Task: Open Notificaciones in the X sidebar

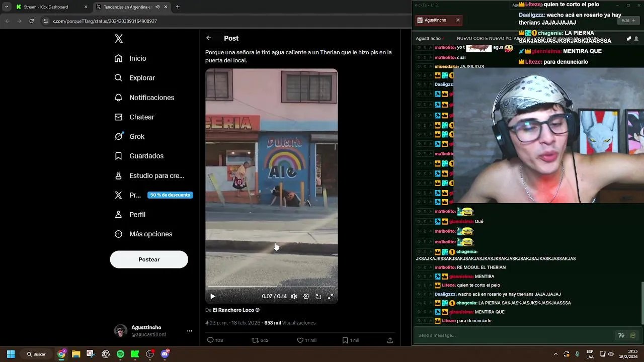Action: (144, 98)
